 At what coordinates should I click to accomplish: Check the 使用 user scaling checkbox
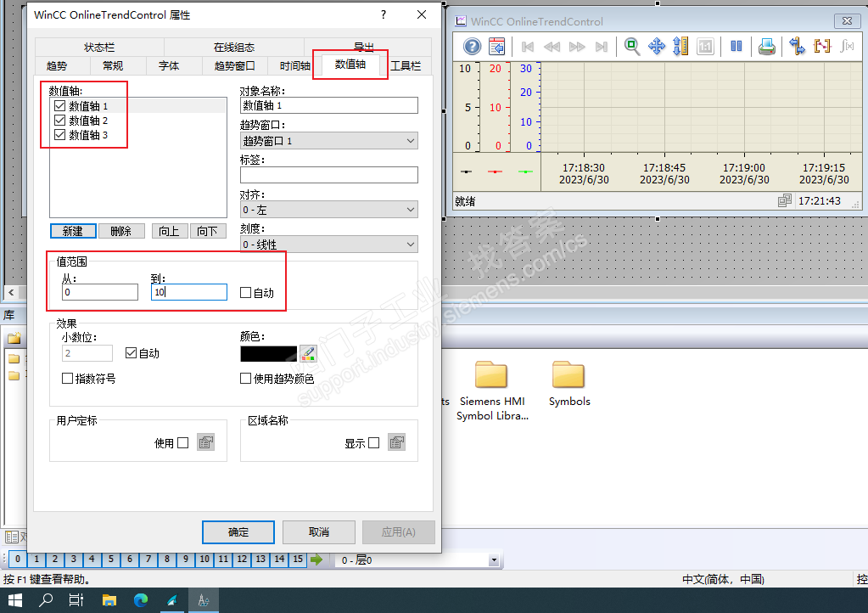[x=183, y=443]
